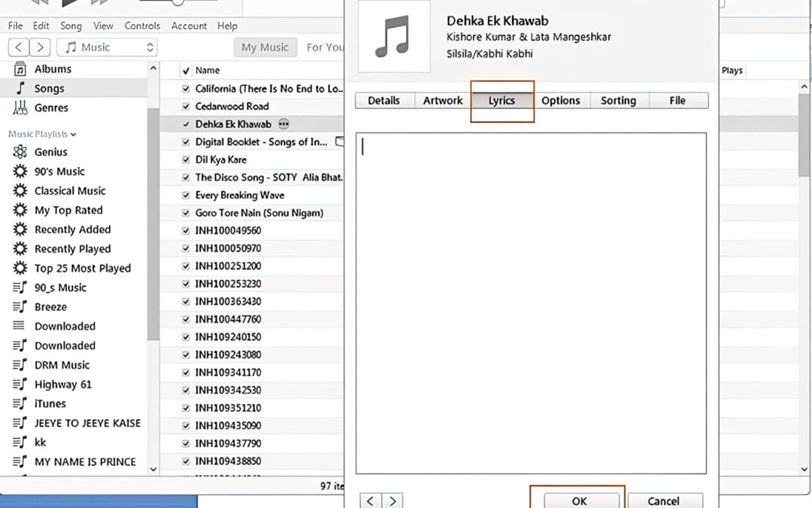
Task: Open the Music media type dropdown
Action: pos(108,47)
